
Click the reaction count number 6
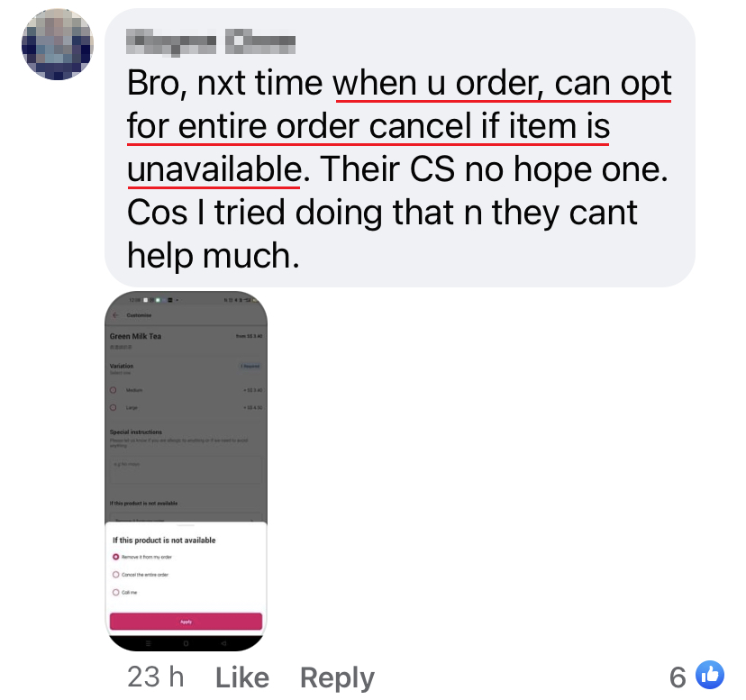(678, 677)
